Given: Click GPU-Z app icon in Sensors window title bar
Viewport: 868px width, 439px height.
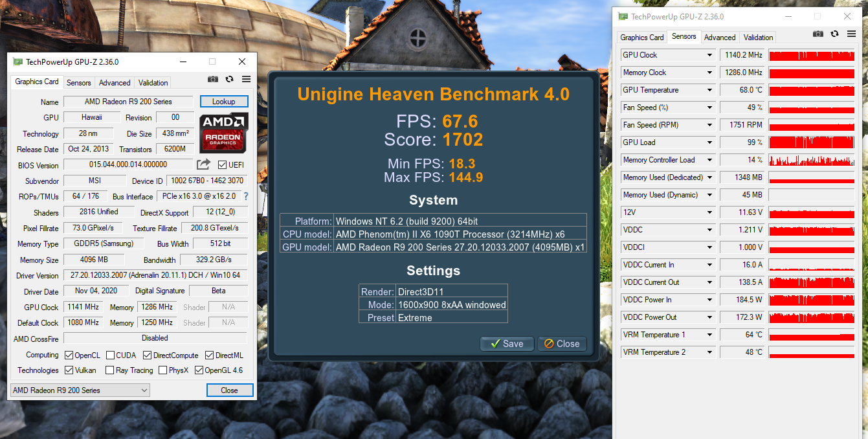Looking at the screenshot, I should [623, 17].
